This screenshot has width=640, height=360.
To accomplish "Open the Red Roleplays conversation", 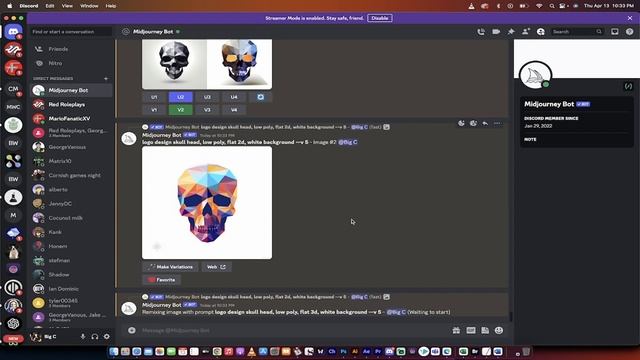I will (71, 104).
